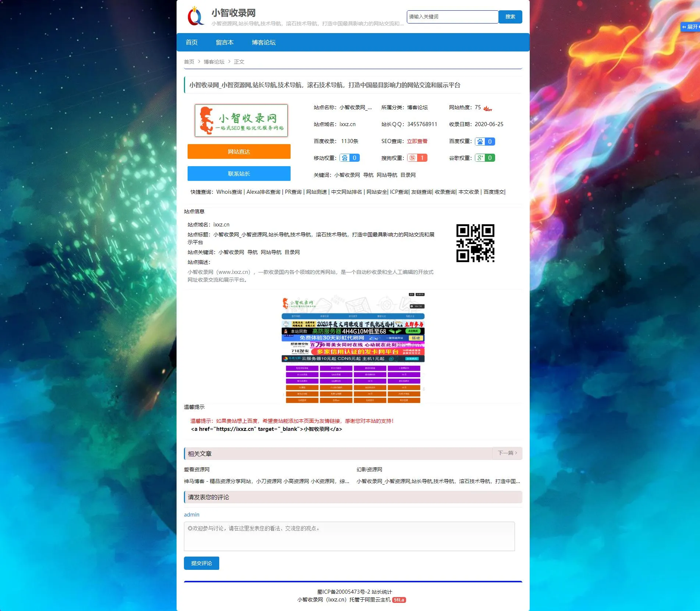Click the 51La statistics badge in footer
700x611 pixels.
tap(399, 600)
